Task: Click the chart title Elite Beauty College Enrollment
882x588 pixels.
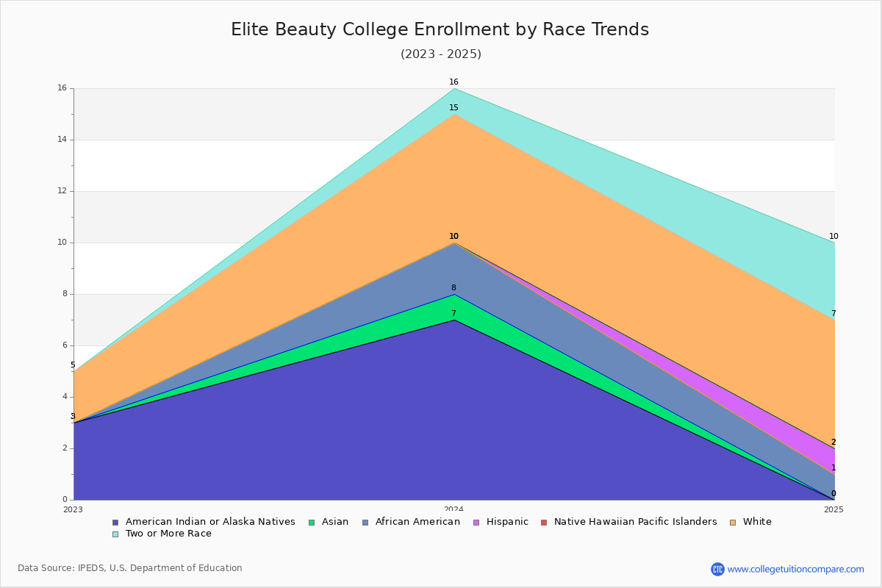Action: tap(440, 29)
